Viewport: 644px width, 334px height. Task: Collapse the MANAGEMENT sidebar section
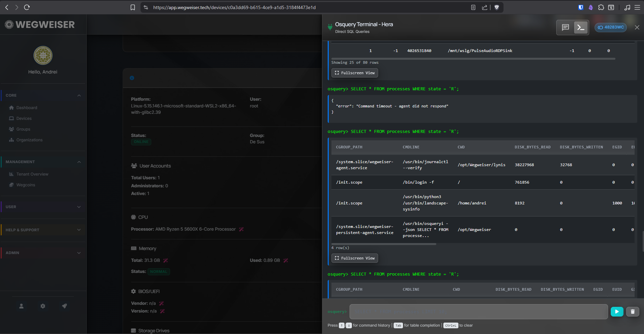click(79, 162)
